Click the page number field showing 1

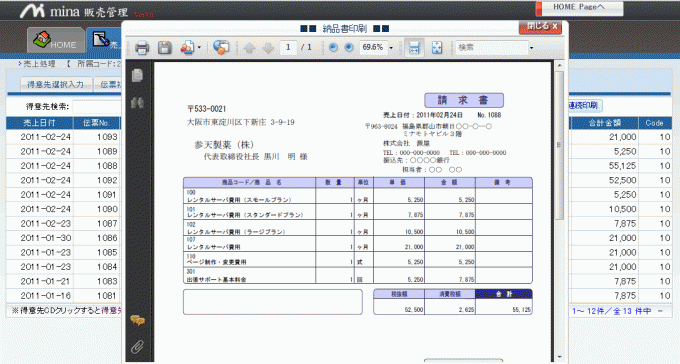tap(288, 47)
